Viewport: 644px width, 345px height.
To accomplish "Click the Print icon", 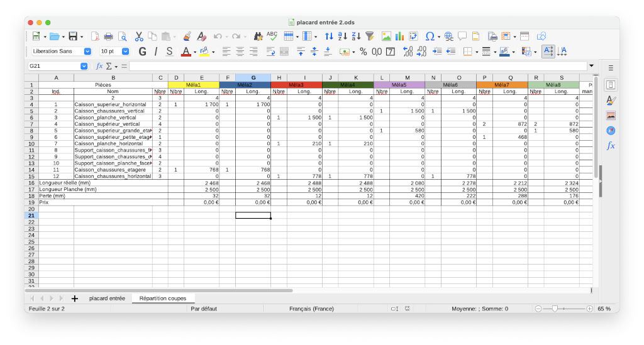I will pos(108,36).
